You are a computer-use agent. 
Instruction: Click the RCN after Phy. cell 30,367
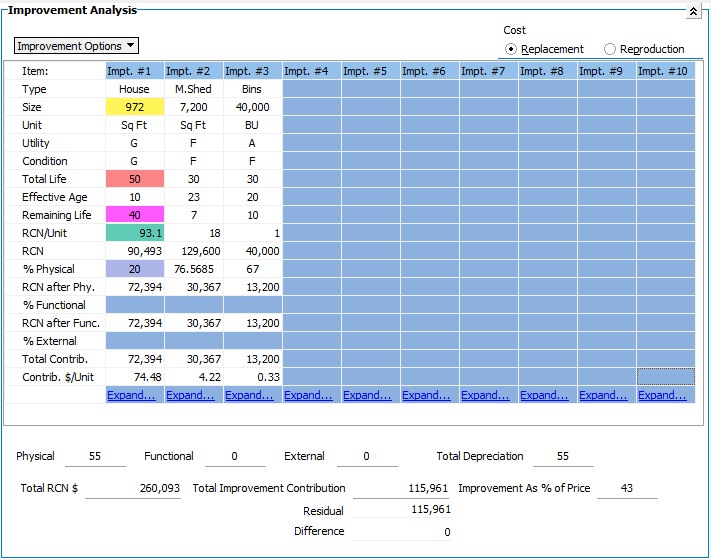point(194,287)
